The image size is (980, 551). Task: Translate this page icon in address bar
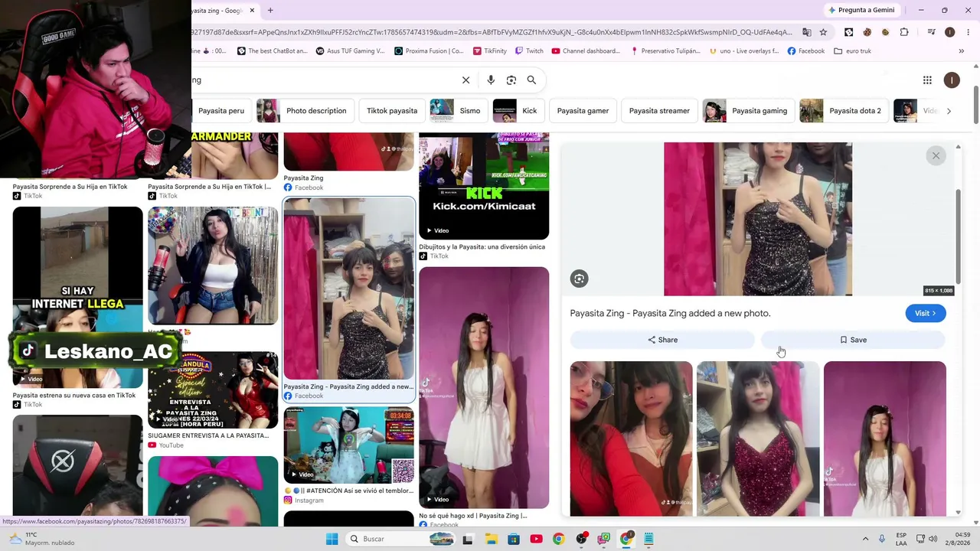pyautogui.click(x=806, y=32)
